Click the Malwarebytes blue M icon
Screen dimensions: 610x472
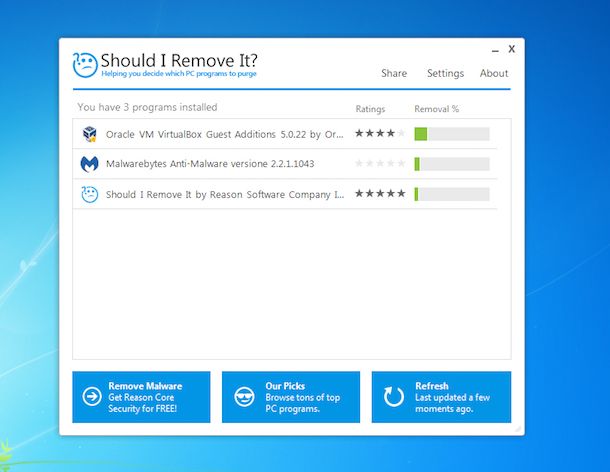[89, 164]
